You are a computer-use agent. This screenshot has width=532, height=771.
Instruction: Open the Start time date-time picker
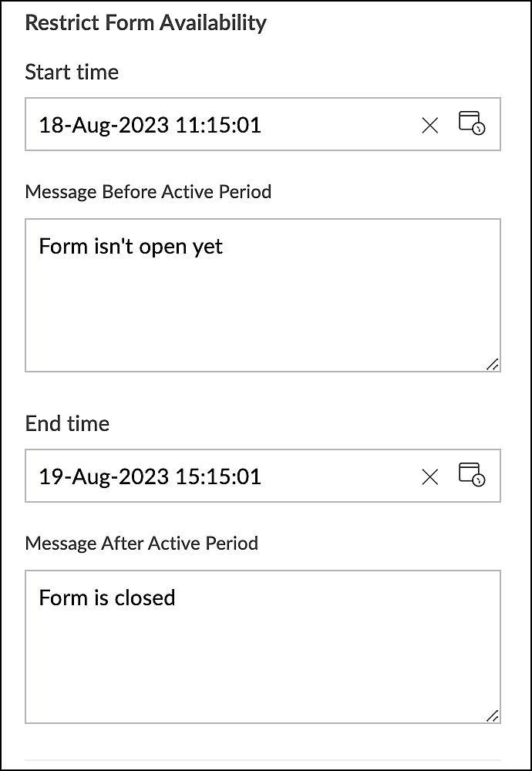pos(472,123)
